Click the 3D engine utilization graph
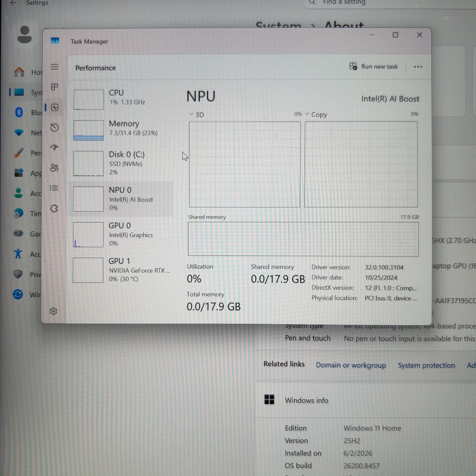476x476 pixels. tap(244, 164)
